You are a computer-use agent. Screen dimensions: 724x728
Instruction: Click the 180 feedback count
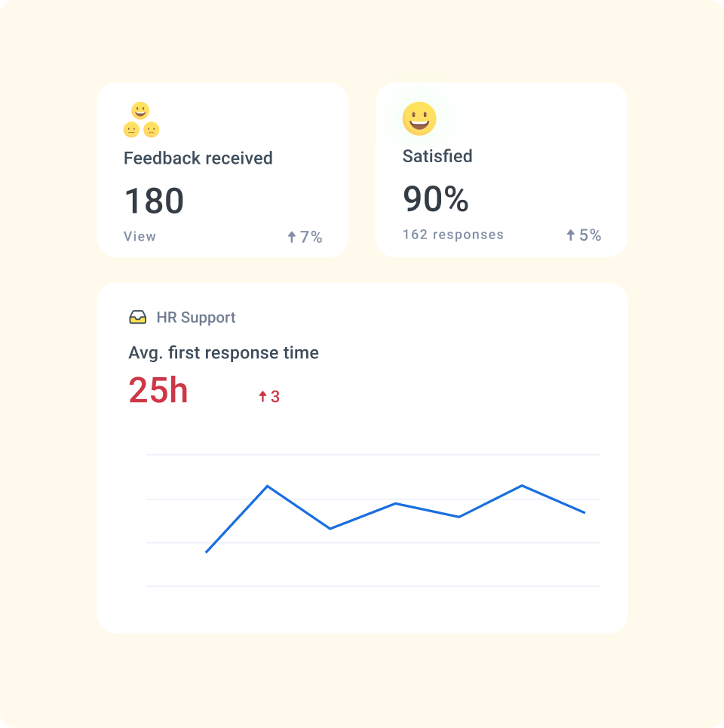coord(154,201)
